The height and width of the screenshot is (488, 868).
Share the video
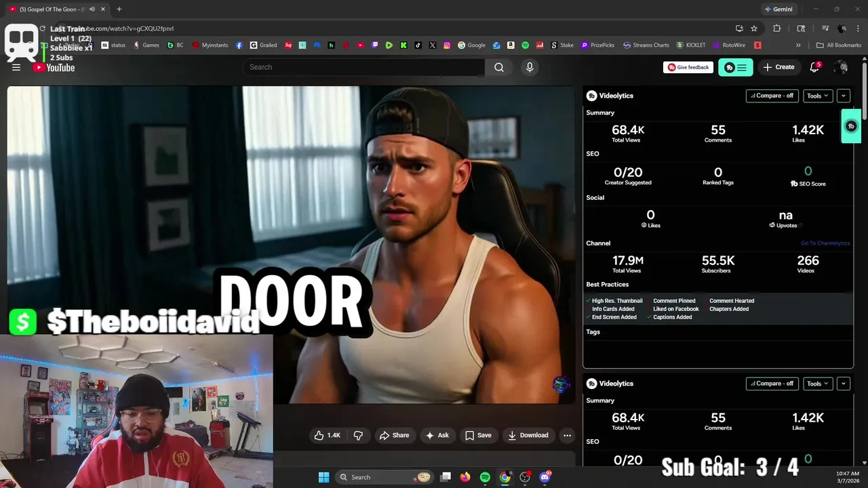[x=394, y=435]
